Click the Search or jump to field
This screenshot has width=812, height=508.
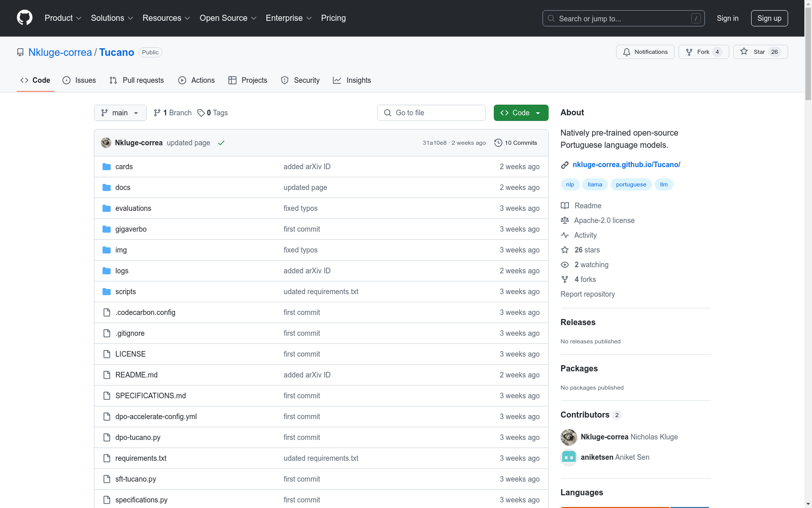coord(624,18)
